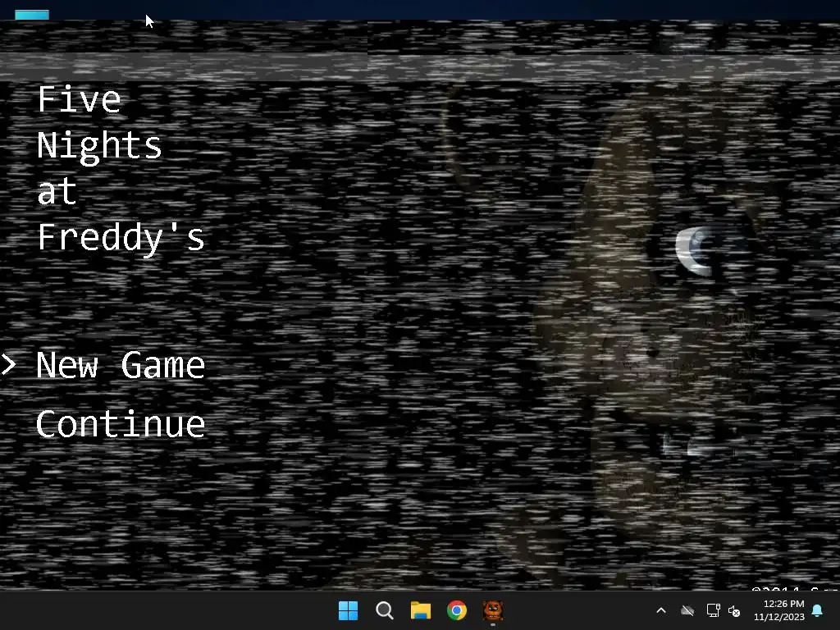The width and height of the screenshot is (840, 630).
Task: Click the cloud sync tray icon
Action: 687,610
